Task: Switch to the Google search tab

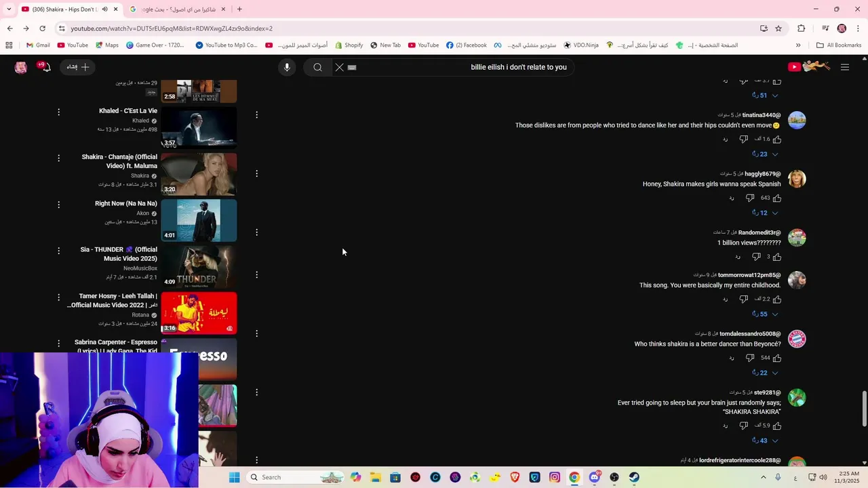Action: point(178,9)
